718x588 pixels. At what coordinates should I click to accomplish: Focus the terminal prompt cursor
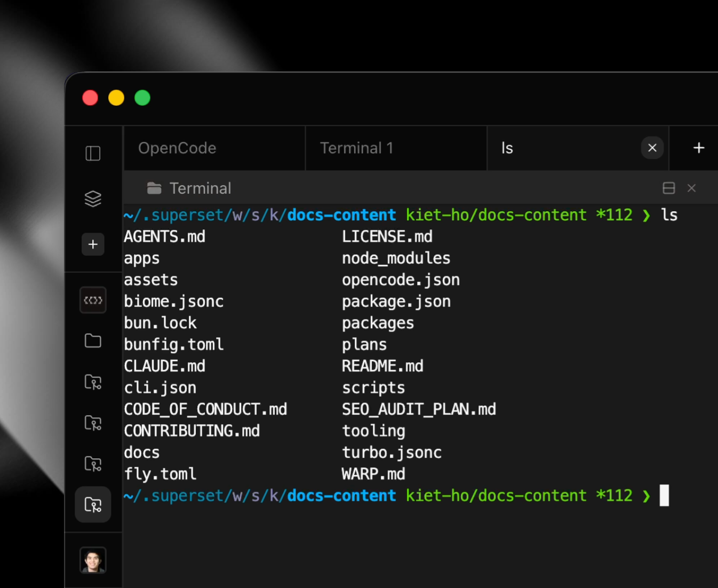tap(664, 495)
